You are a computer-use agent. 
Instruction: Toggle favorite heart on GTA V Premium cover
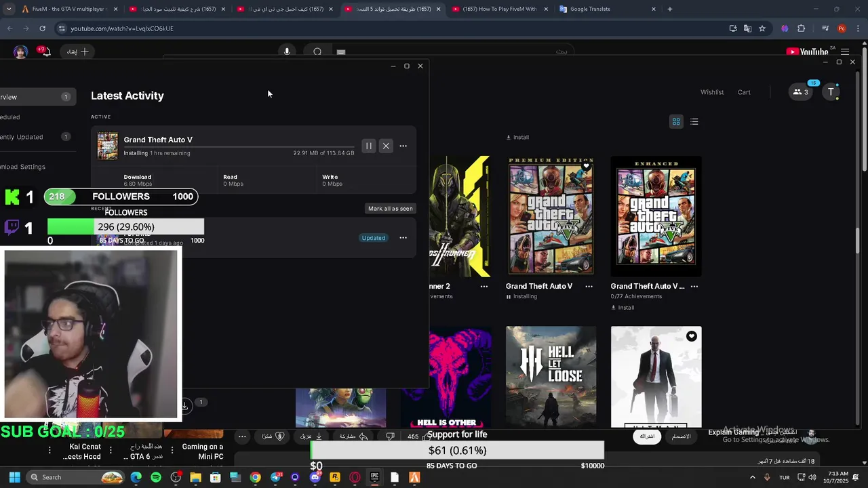(586, 166)
